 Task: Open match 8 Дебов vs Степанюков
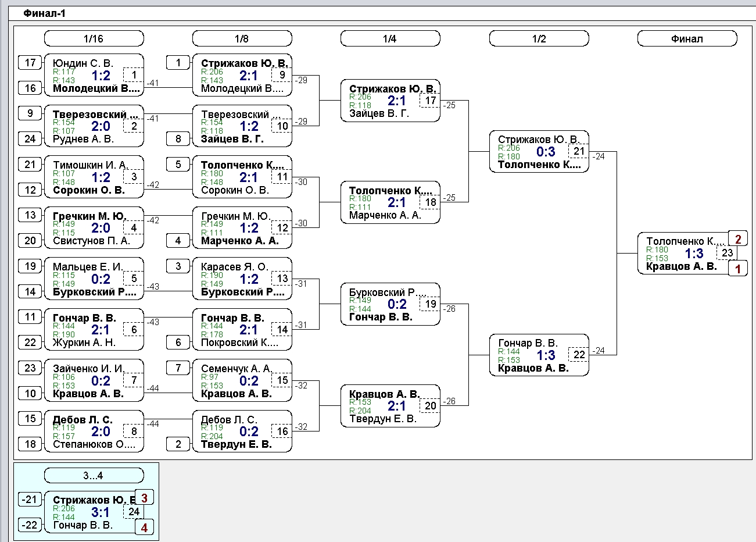94,432
